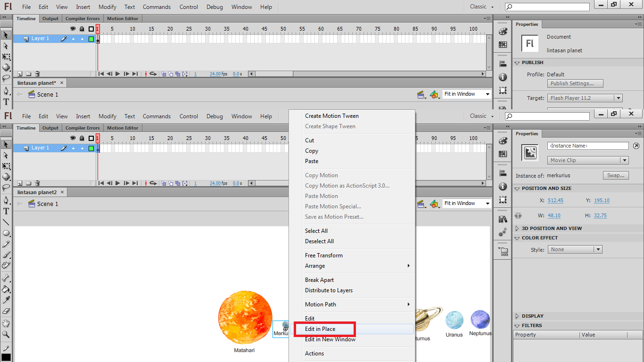This screenshot has height=362, width=644.
Task: Select the Pencil tool
Action: point(6,244)
